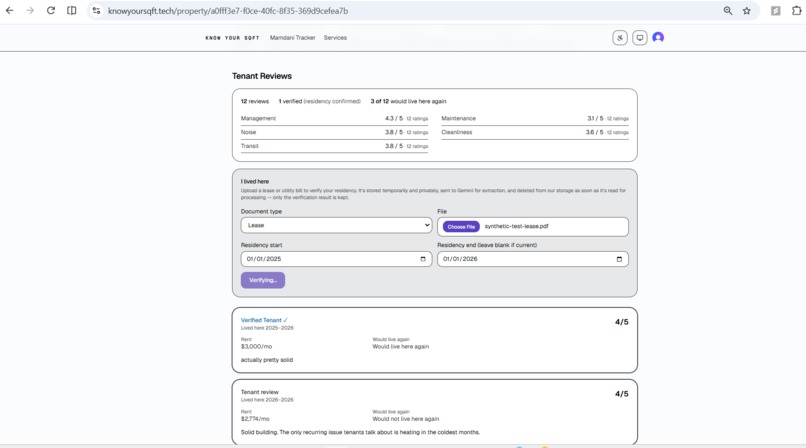Click '3 of 12 would live here again'
806x448 pixels.
coord(409,101)
